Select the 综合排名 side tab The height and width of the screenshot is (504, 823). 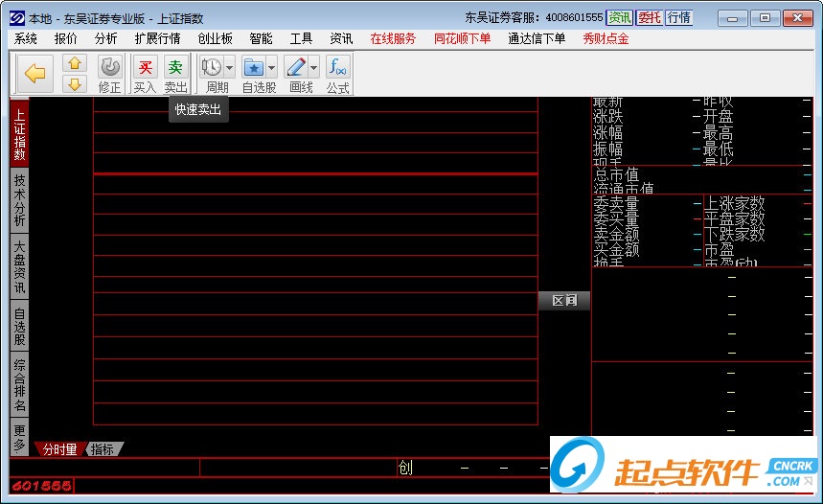(x=19, y=385)
